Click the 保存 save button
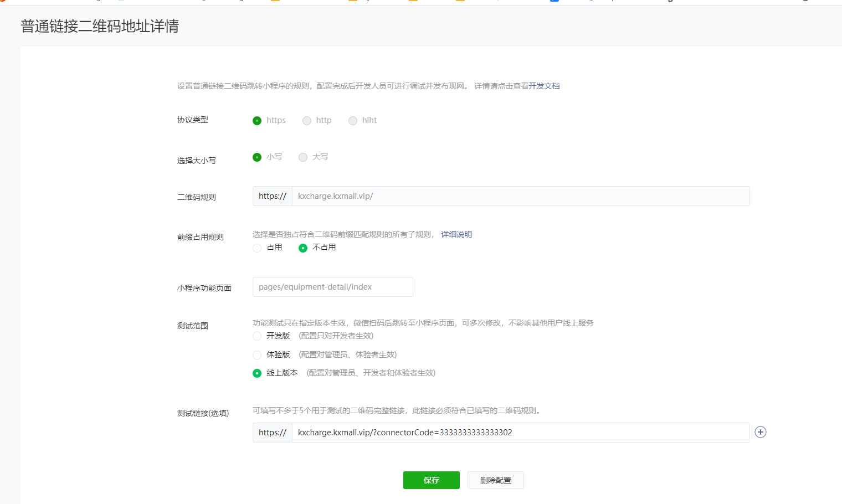This screenshot has height=504, width=842. [x=431, y=480]
